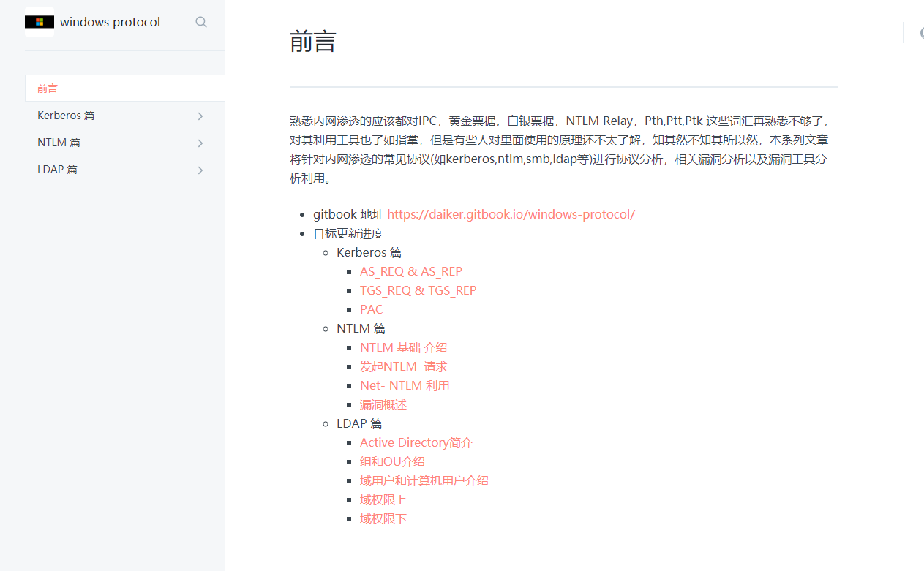Click the LDAP 篇 list heading in content
Screen dimensions: 924x571
(x=359, y=423)
